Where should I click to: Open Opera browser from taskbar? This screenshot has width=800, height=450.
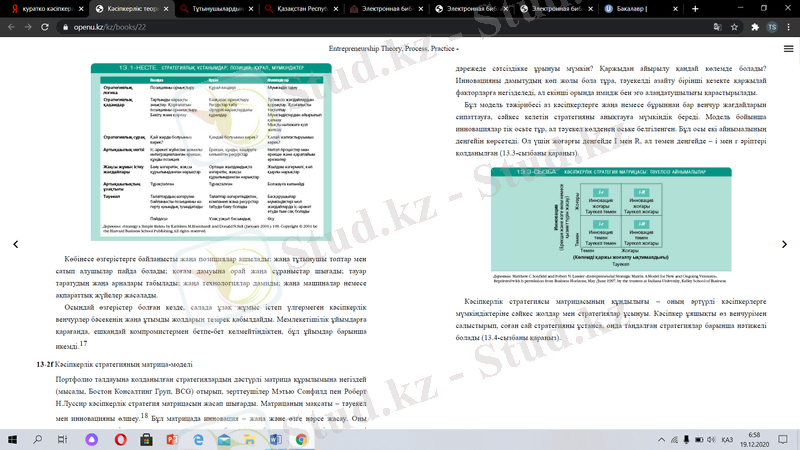click(120, 439)
